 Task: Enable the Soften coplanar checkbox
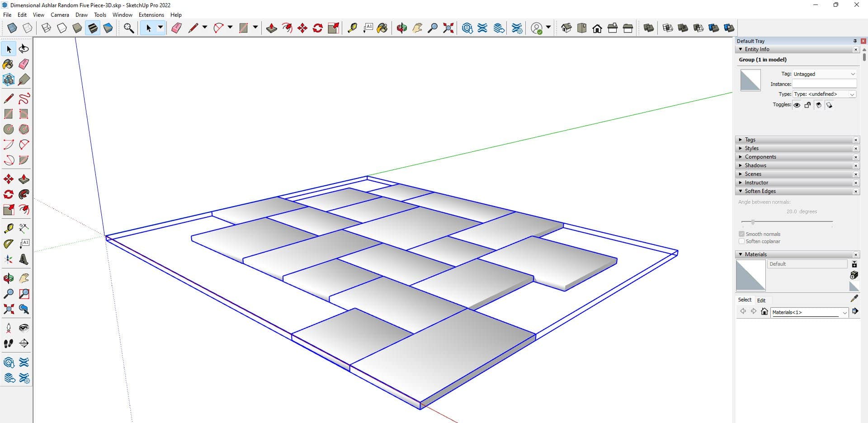point(741,241)
